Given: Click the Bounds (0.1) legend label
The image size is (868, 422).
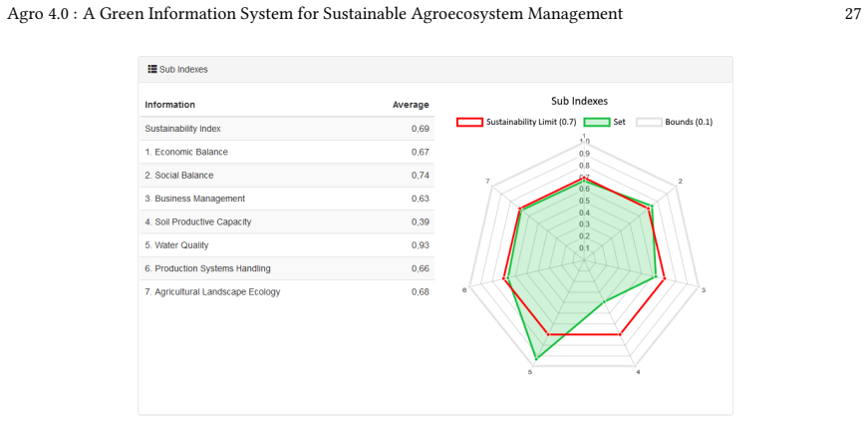Looking at the screenshot, I should click(x=689, y=122).
